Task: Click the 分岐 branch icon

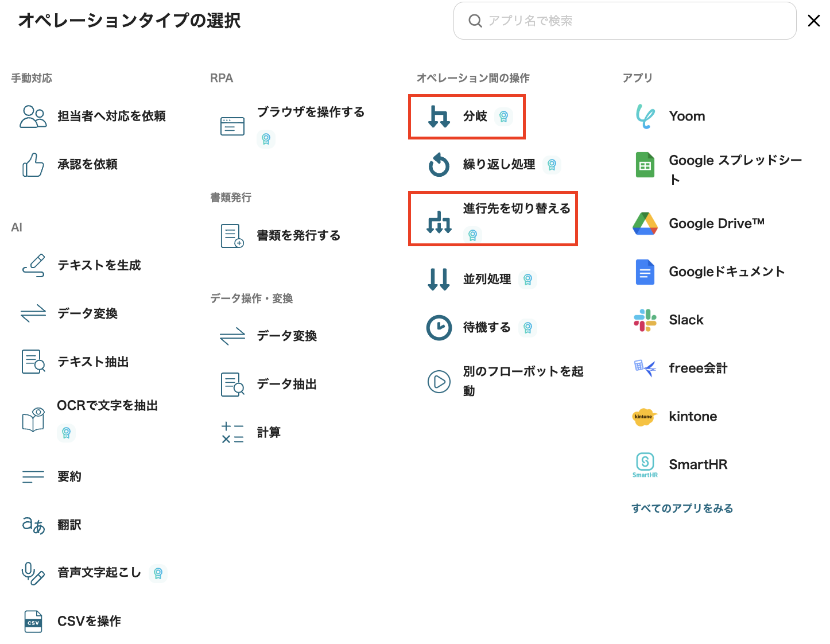Action: pyautogui.click(x=439, y=117)
